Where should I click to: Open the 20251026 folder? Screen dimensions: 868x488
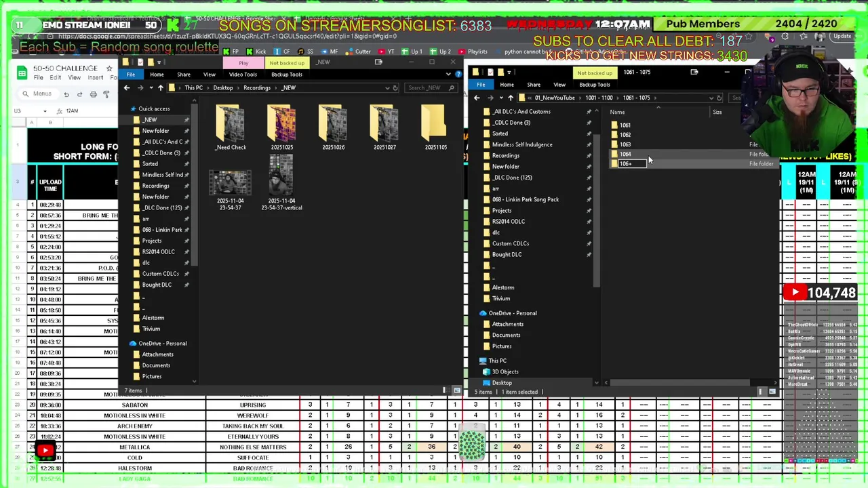point(333,127)
